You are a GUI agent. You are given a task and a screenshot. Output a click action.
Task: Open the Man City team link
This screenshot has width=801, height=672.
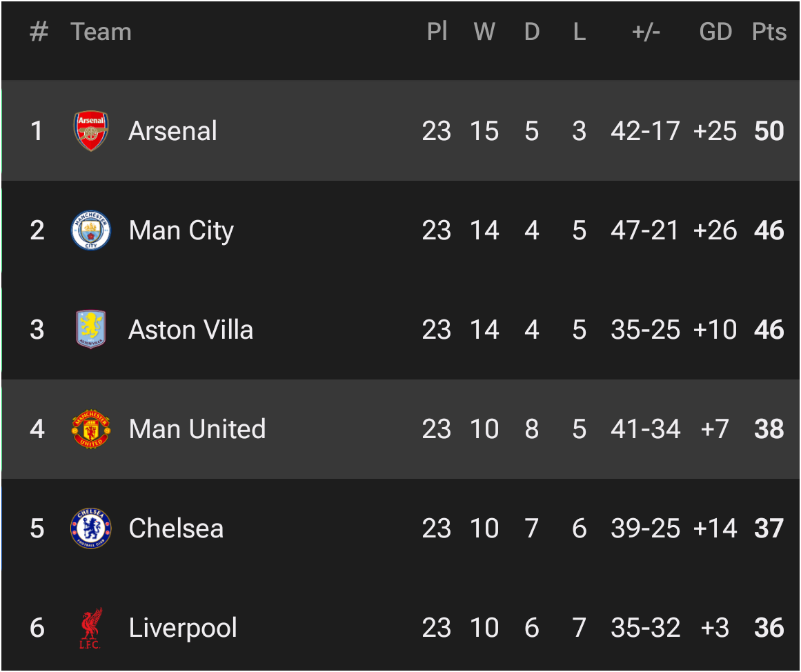coord(181,230)
